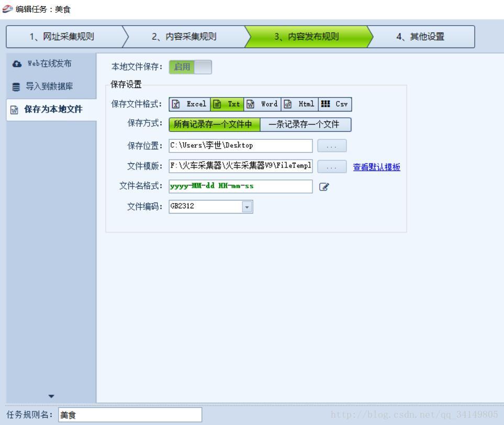Choose Excel as save file format
This screenshot has width=504, height=425.
point(190,104)
